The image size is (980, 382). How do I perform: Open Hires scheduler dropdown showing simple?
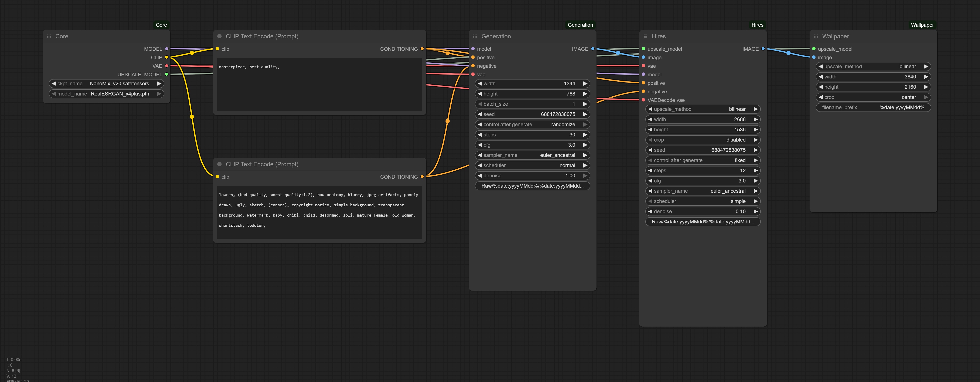click(x=702, y=201)
